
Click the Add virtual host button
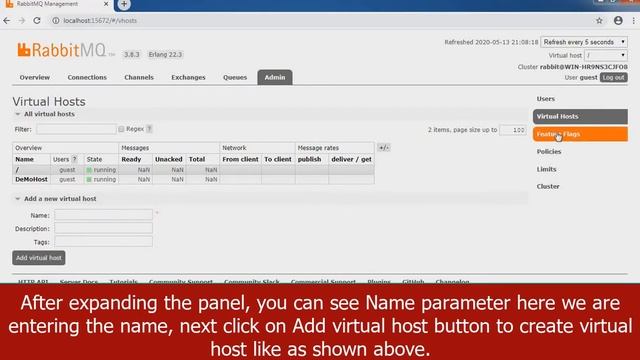(39, 258)
